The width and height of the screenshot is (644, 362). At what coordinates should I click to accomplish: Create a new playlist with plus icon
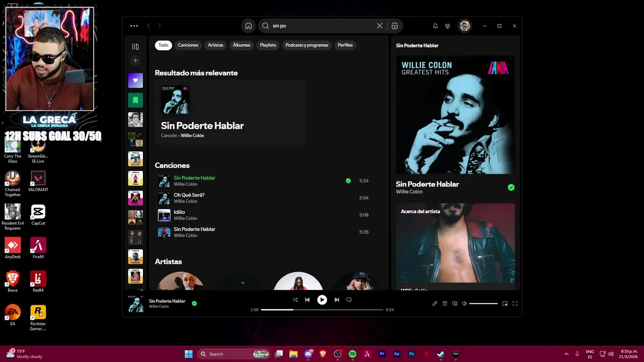[x=135, y=60]
